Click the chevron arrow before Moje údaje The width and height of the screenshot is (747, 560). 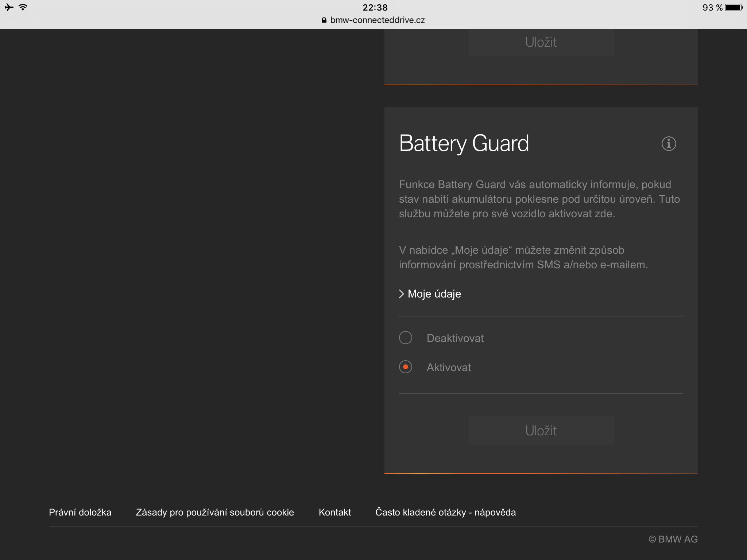(402, 294)
